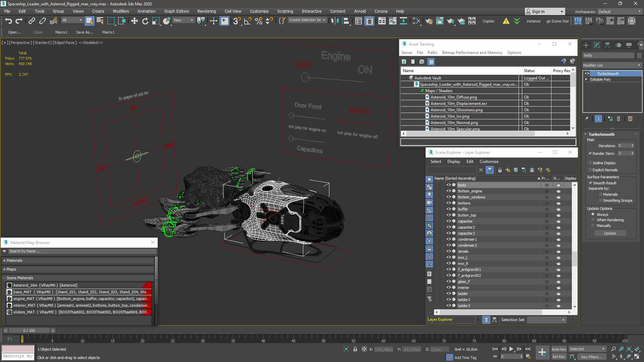Click the time slider 0 / 100 handle

pos(29,330)
